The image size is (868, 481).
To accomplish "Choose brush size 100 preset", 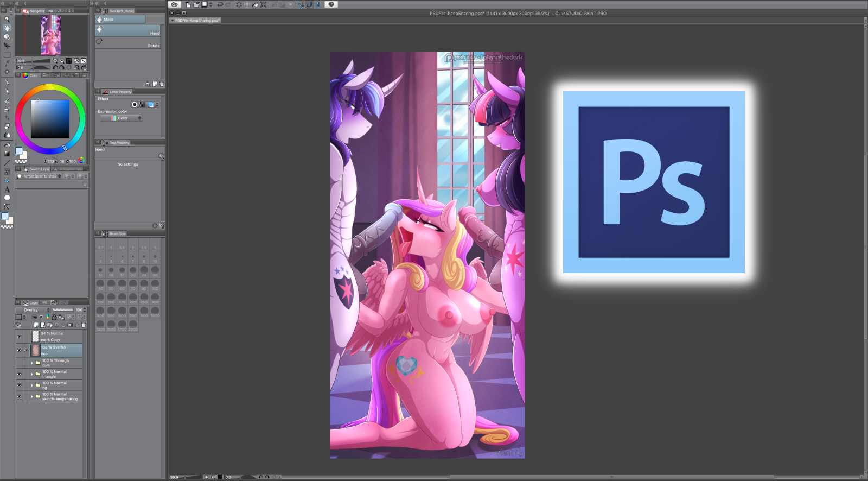I will click(x=155, y=284).
